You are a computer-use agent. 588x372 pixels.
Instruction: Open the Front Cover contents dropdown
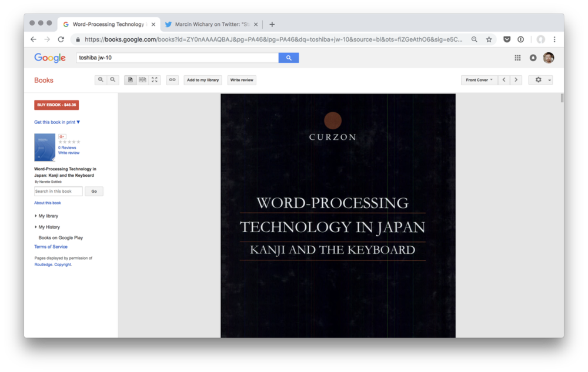[479, 80]
